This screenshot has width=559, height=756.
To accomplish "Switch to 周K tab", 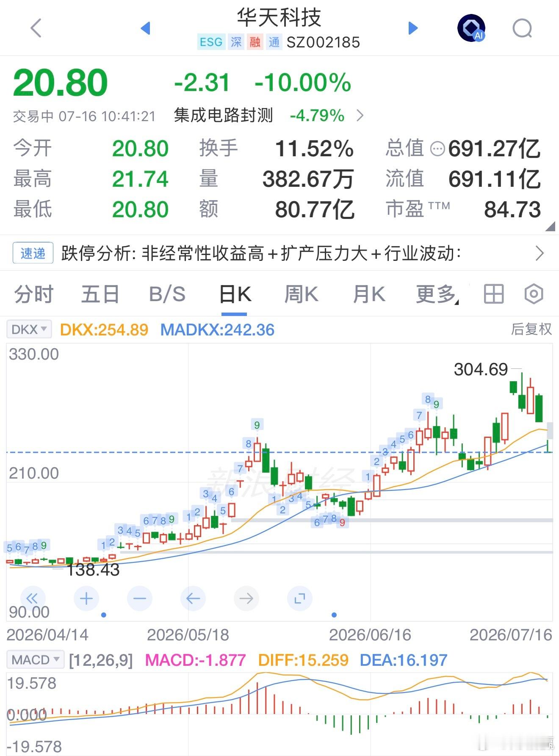I will click(301, 294).
